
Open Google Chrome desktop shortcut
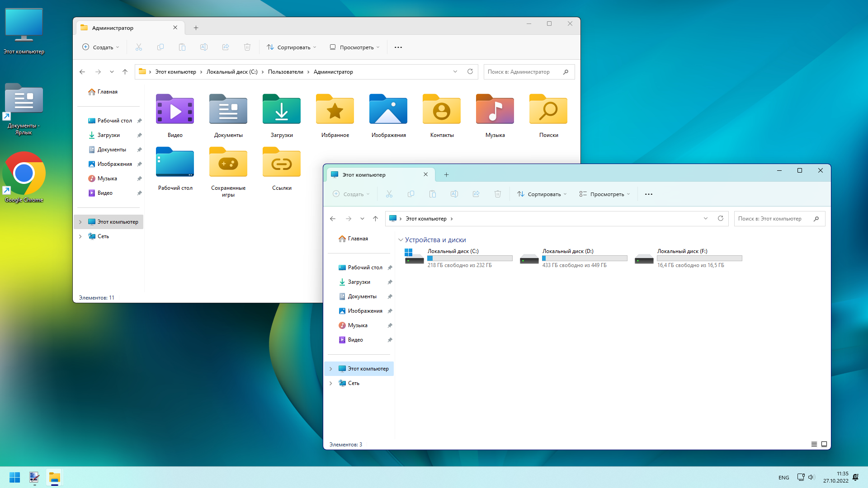24,174
